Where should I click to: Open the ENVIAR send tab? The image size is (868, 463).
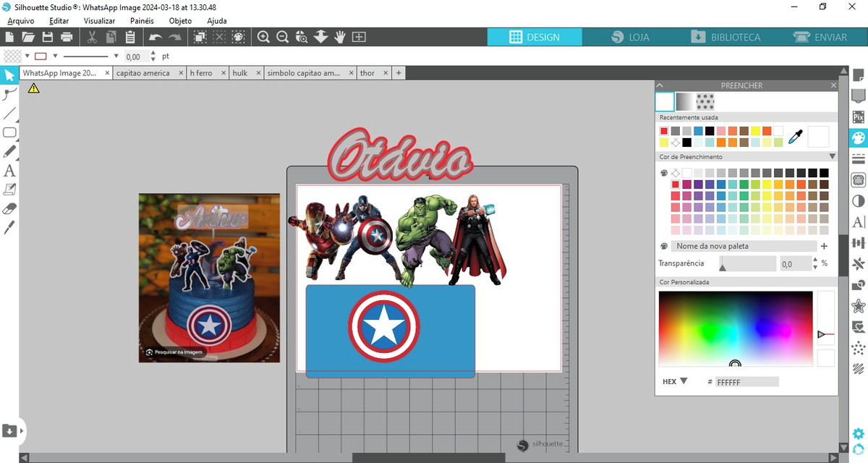point(820,37)
